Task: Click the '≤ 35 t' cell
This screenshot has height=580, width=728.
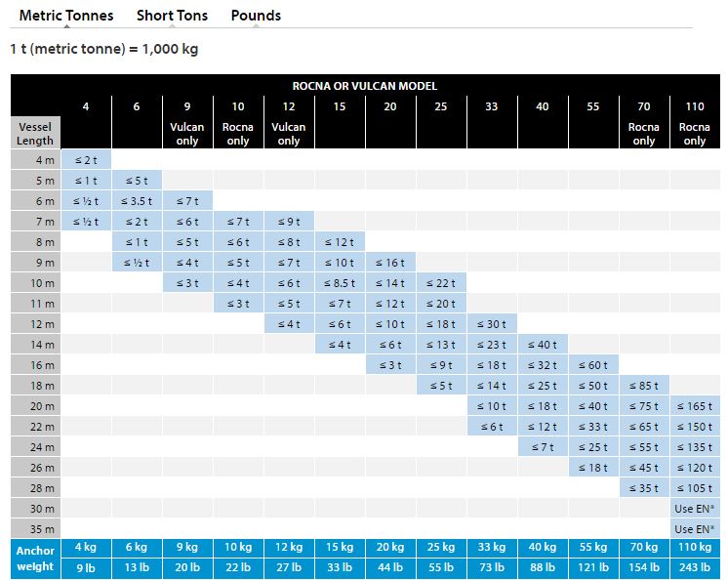Action: coord(644,488)
